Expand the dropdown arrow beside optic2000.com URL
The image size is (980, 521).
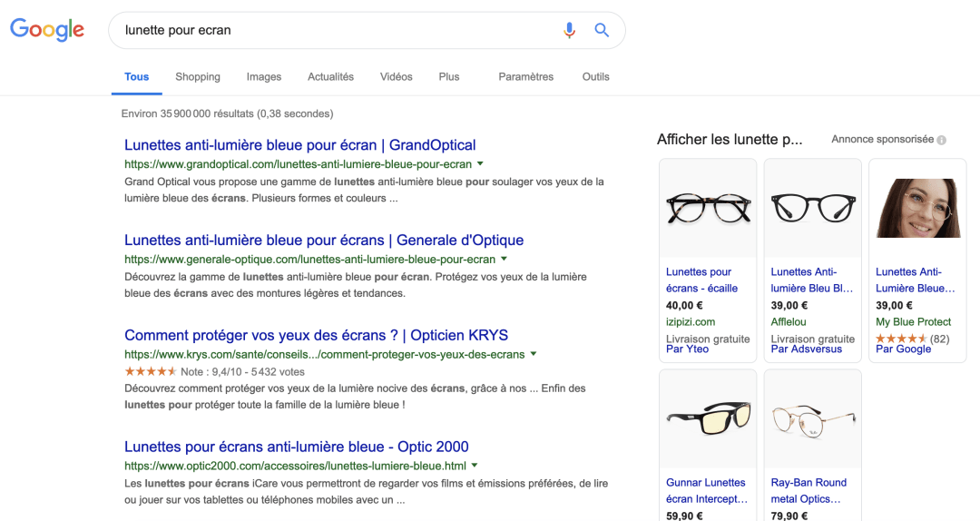[x=475, y=466]
